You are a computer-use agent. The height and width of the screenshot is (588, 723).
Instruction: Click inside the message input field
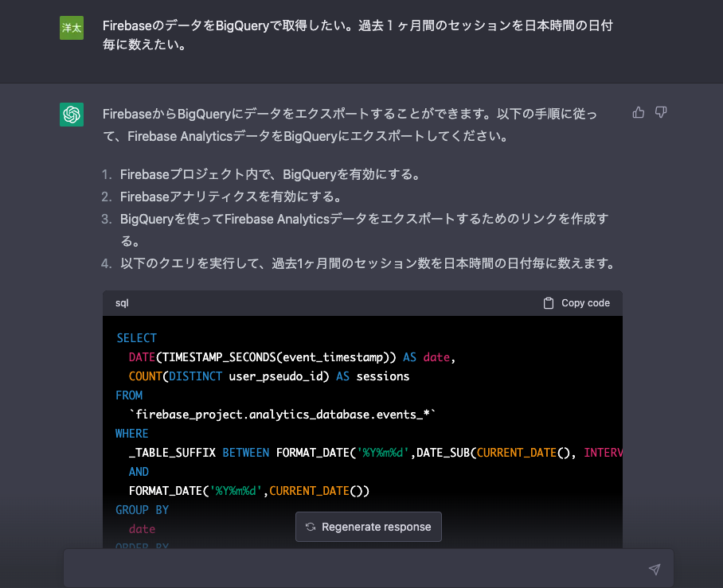click(369, 569)
